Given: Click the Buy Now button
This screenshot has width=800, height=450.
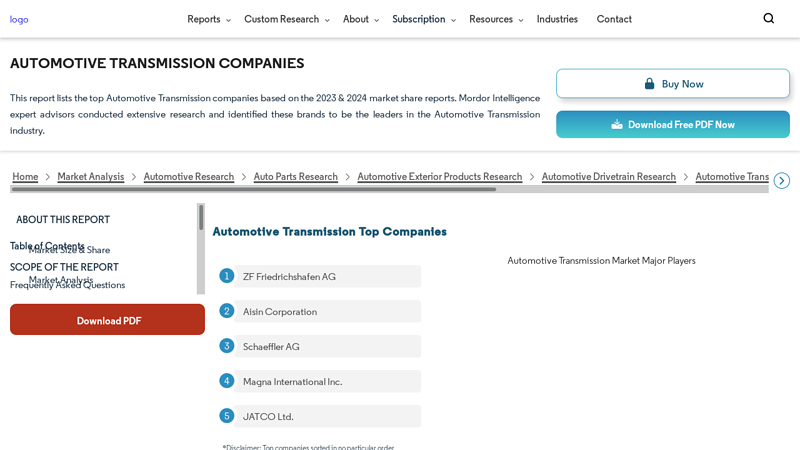Looking at the screenshot, I should [x=672, y=84].
